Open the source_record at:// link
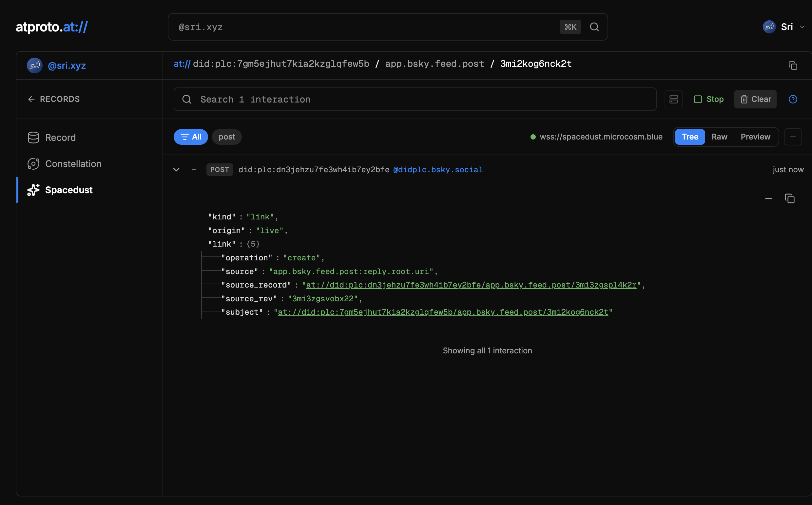812x505 pixels. click(471, 285)
